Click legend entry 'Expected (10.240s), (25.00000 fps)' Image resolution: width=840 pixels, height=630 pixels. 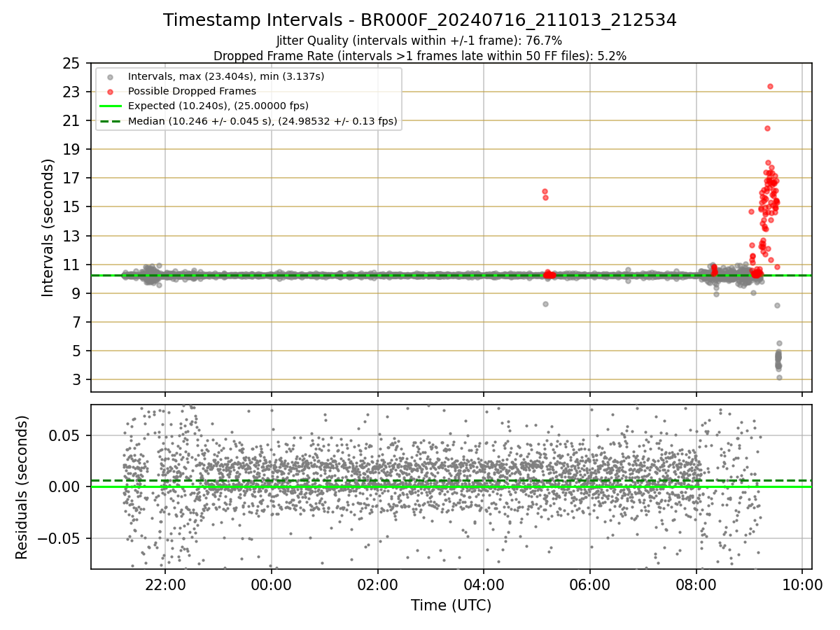(218, 106)
